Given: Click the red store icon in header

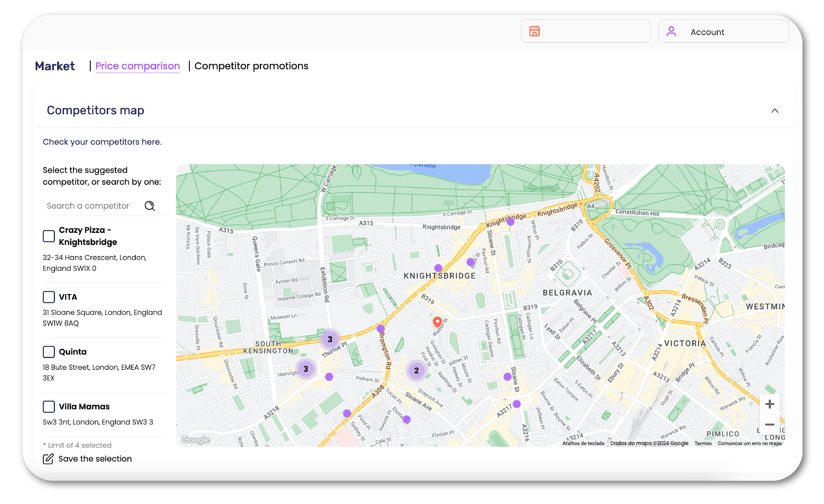Looking at the screenshot, I should [534, 31].
